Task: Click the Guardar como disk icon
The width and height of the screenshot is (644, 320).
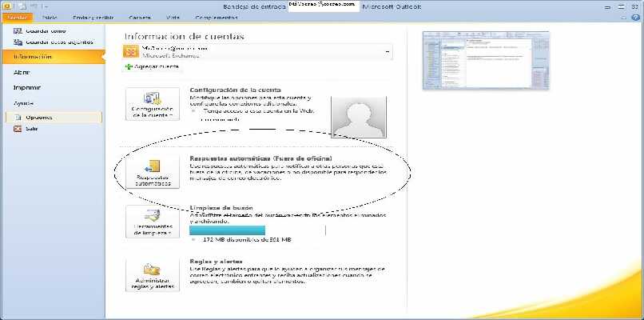Action: click(x=18, y=31)
